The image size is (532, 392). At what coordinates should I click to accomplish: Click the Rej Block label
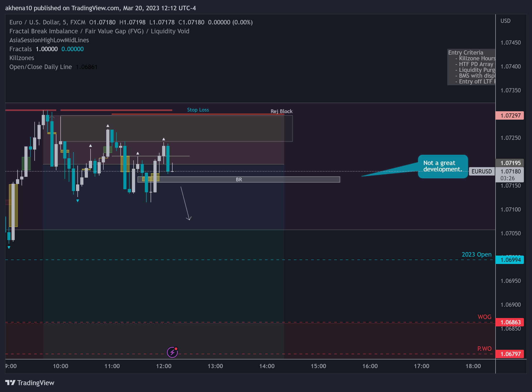pos(281,111)
